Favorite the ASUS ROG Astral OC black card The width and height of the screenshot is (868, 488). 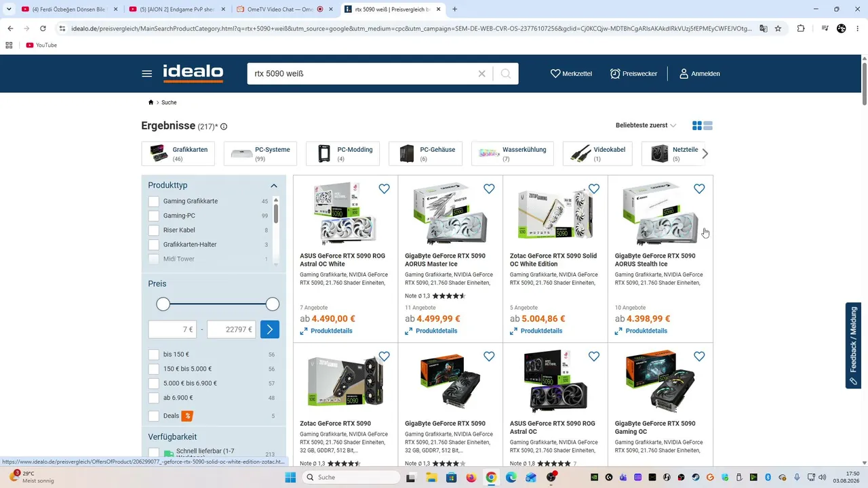594,357
